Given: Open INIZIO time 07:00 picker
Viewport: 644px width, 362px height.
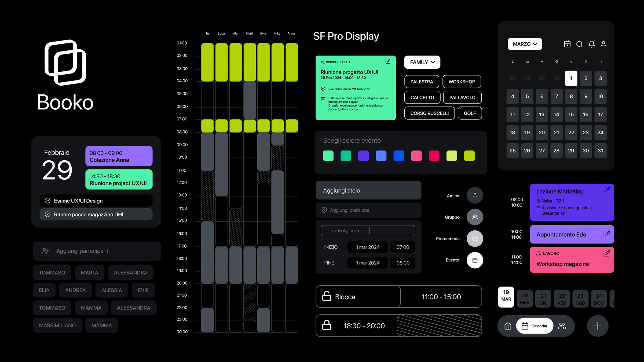Looking at the screenshot, I should point(403,247).
